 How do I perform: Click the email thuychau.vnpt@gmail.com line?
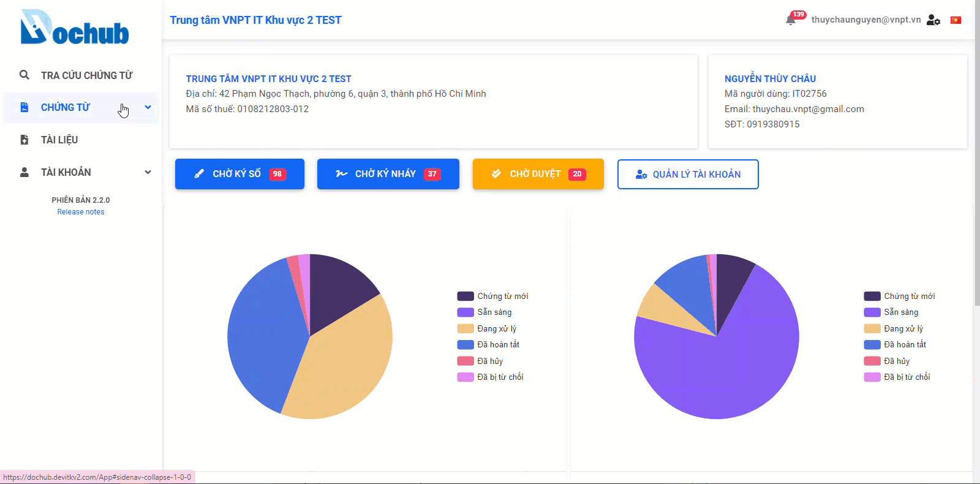tap(794, 109)
